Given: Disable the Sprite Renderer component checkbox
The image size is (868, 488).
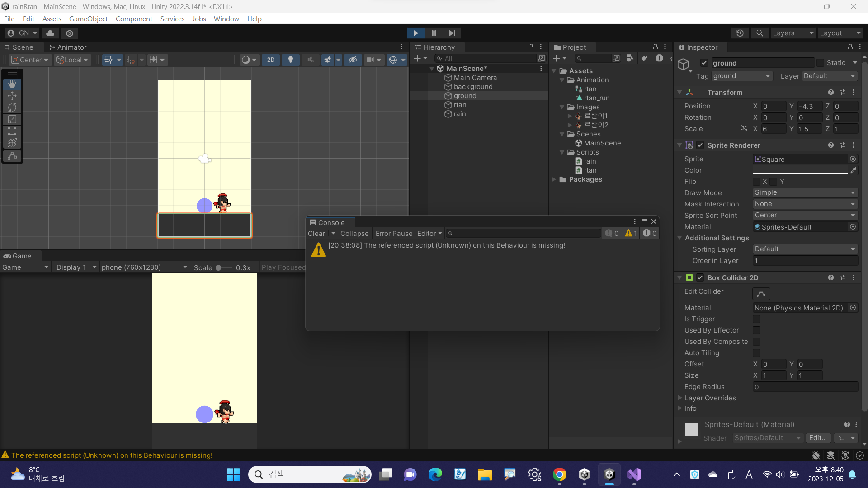Looking at the screenshot, I should click(700, 145).
